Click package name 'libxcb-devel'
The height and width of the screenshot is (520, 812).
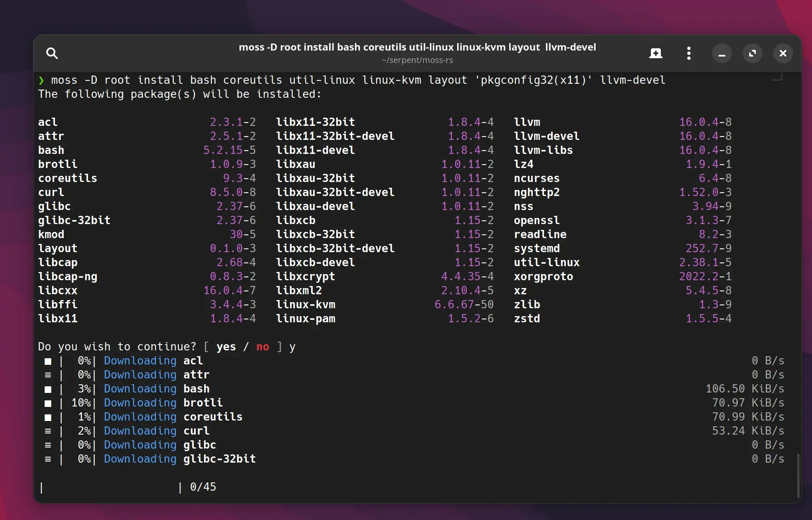click(x=316, y=263)
